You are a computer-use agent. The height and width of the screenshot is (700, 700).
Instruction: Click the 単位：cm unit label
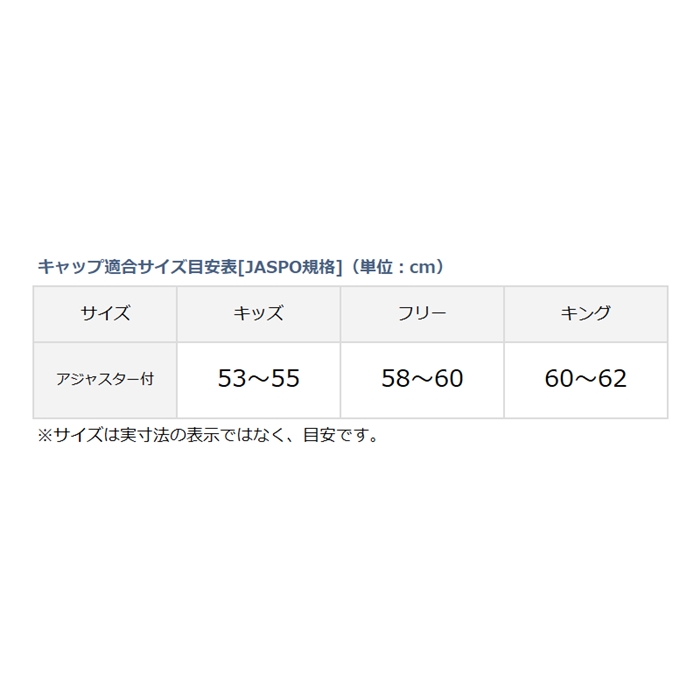click(397, 267)
